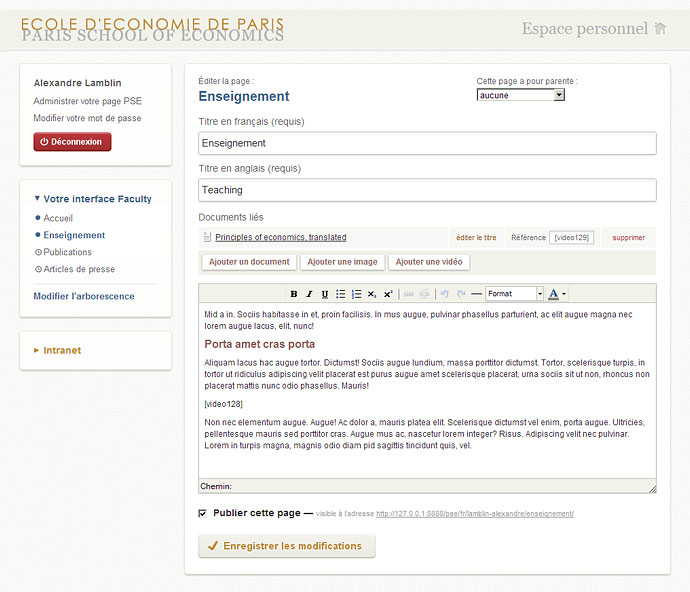690x592 pixels.
Task: Click Modifier l'arborescence link
Action: [84, 296]
